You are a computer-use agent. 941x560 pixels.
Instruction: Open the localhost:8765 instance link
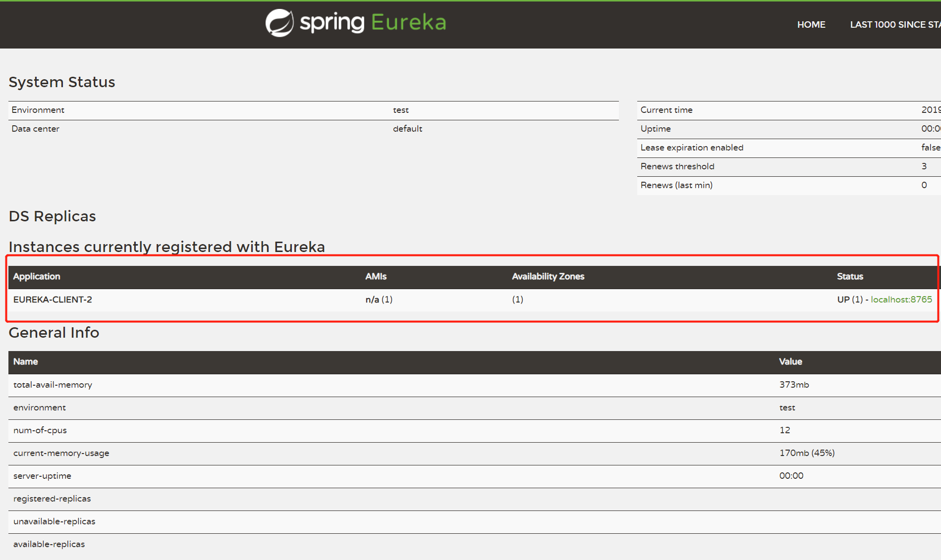tap(901, 299)
